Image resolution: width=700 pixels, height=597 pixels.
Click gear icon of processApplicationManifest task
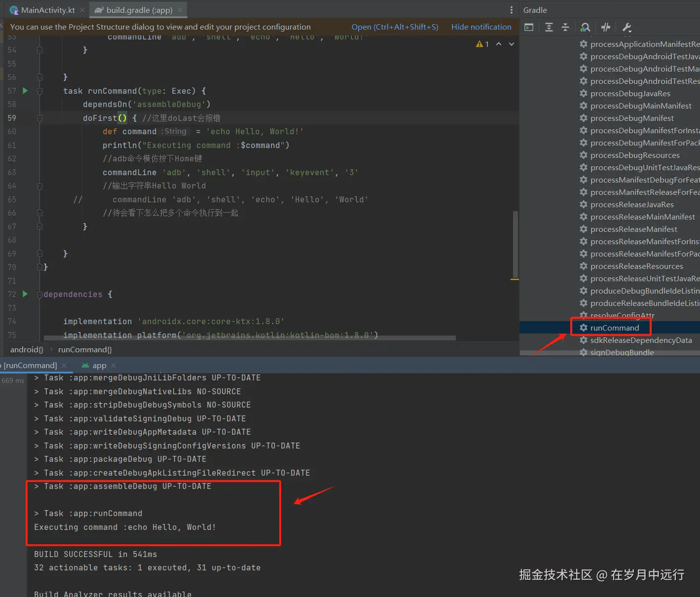pos(584,44)
